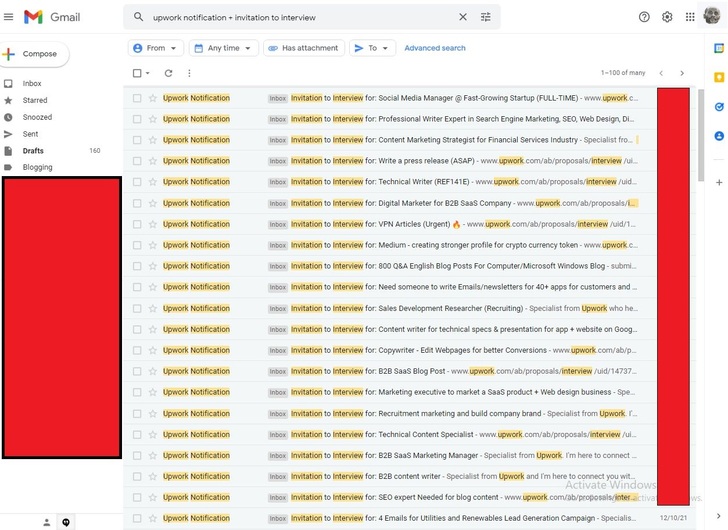Screen dimensions: 728x530
Task: Open the Marketing executive SaaS product email
Action: pyautogui.click(x=390, y=392)
